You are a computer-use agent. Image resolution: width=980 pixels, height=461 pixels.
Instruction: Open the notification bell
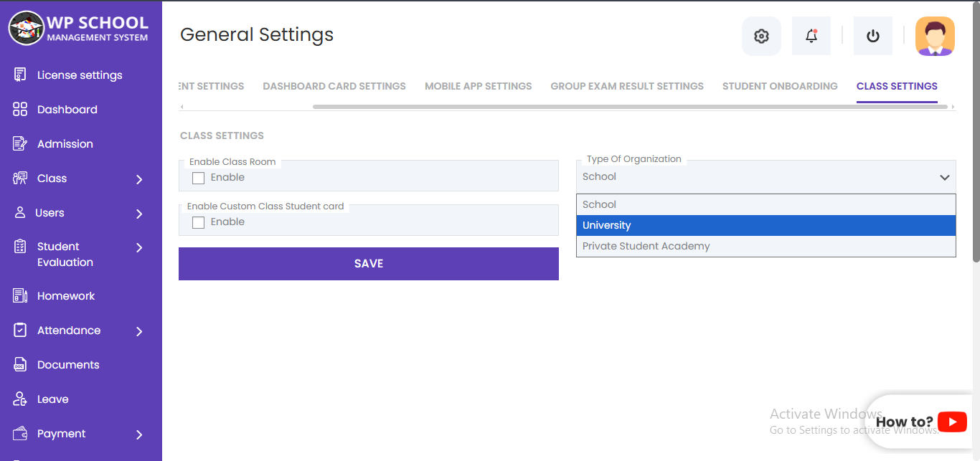[811, 35]
